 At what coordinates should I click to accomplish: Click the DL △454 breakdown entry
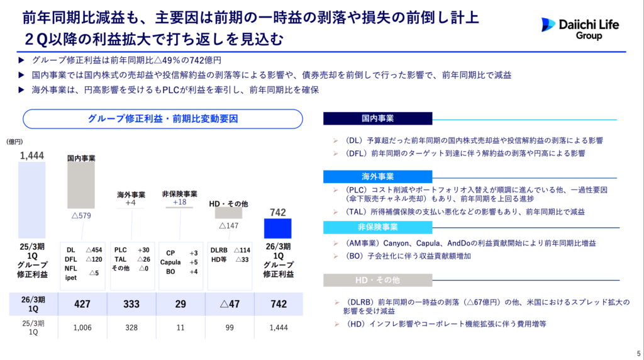click(x=84, y=250)
